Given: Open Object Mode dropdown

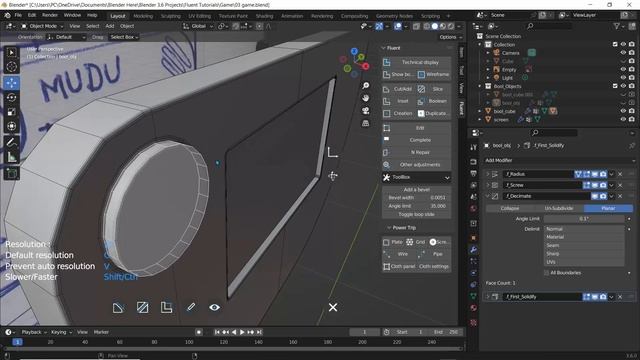Looking at the screenshot, I should (x=42, y=26).
